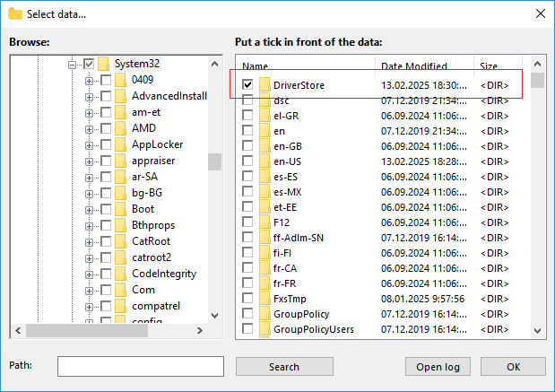Click the tree vertical scrollbar thumb
Image resolution: width=555 pixels, height=392 pixels.
[214, 161]
